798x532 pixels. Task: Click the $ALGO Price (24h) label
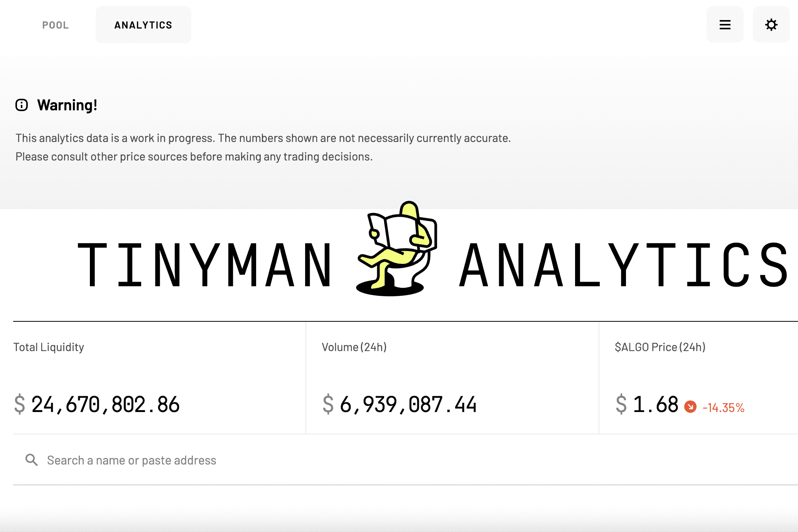(x=660, y=346)
